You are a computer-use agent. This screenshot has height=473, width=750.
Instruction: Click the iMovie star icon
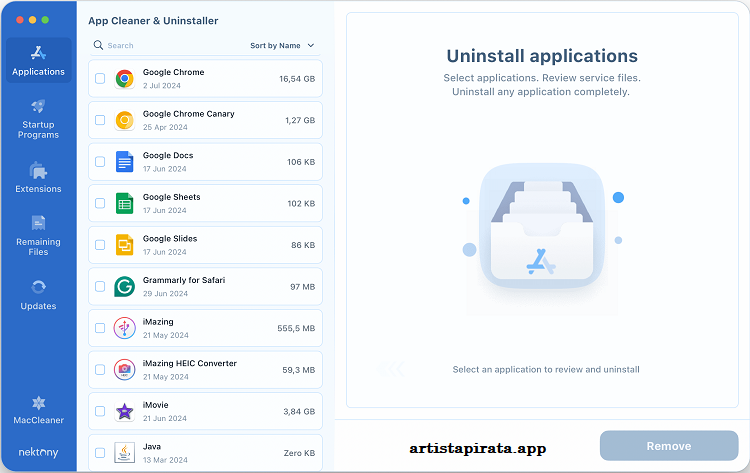pos(124,411)
